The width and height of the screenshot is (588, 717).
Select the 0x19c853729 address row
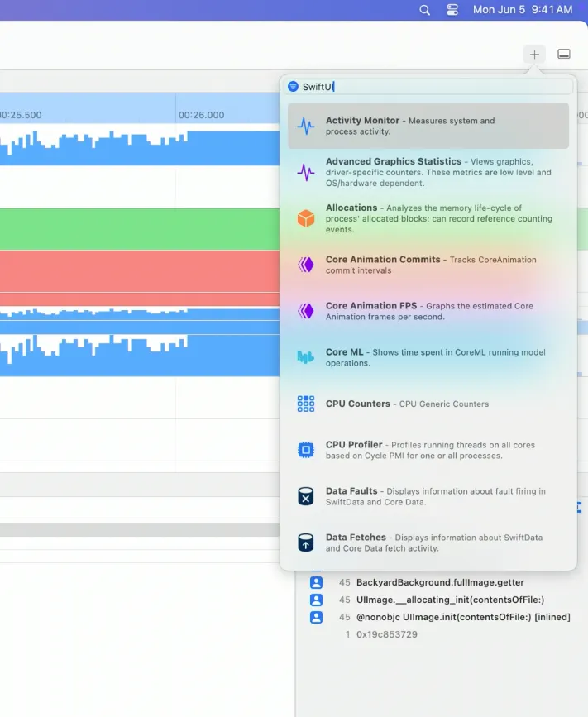click(x=387, y=634)
